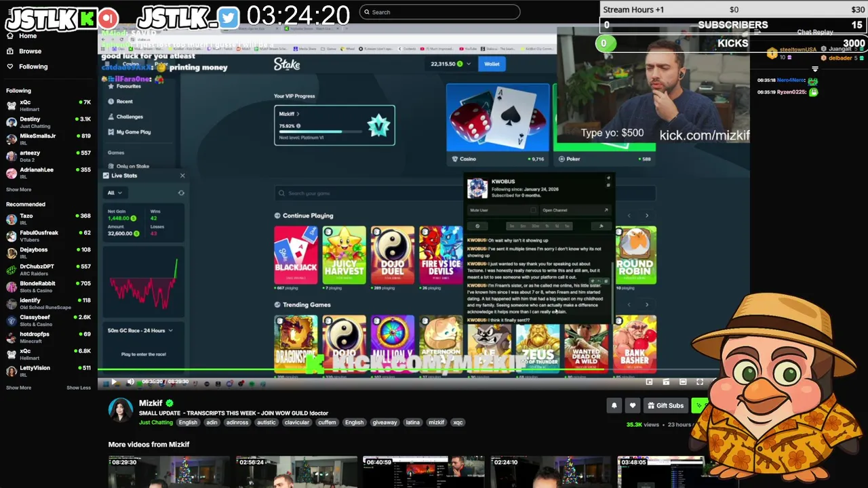Image resolution: width=868 pixels, height=488 pixels.
Task: Open the 22,315.50 balance dropdown
Action: coord(450,64)
